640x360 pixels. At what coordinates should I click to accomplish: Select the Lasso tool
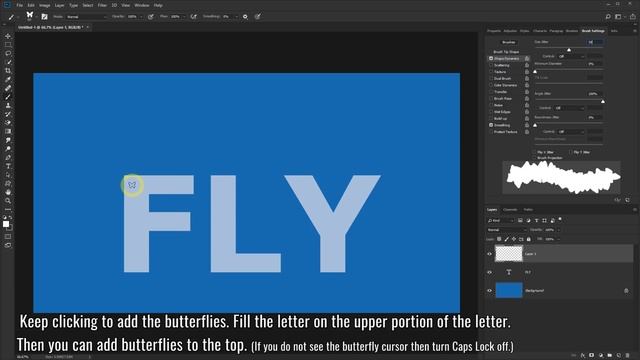point(8,53)
